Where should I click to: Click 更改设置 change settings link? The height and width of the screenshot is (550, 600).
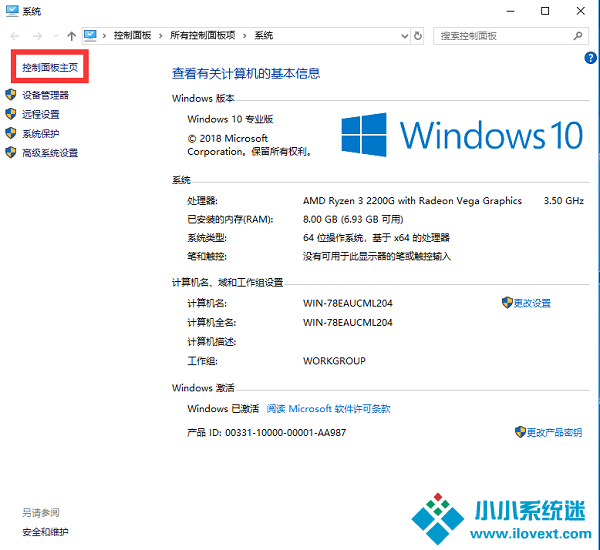(532, 303)
